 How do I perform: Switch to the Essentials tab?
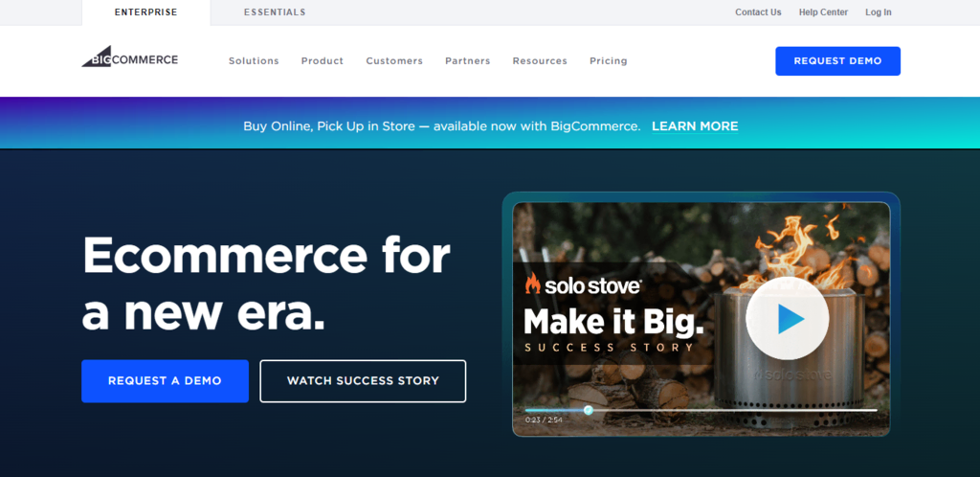(x=275, y=12)
